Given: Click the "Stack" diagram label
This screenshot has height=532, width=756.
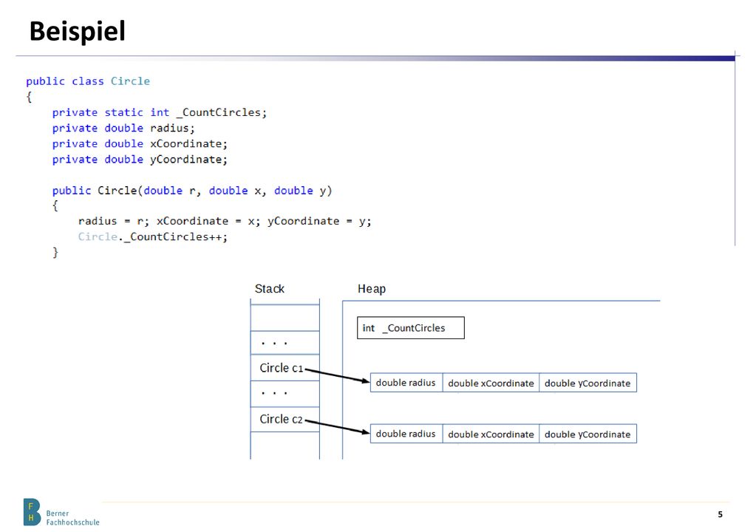Looking at the screenshot, I should [269, 289].
